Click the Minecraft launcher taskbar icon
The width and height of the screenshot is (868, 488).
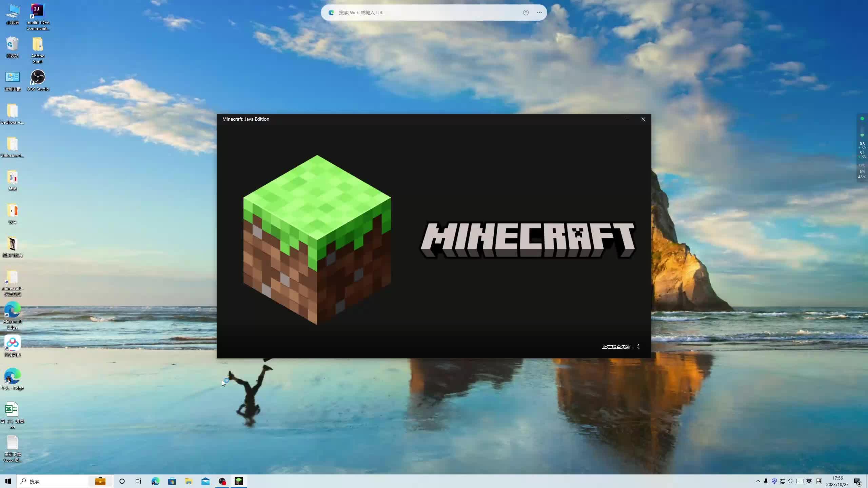tap(239, 481)
